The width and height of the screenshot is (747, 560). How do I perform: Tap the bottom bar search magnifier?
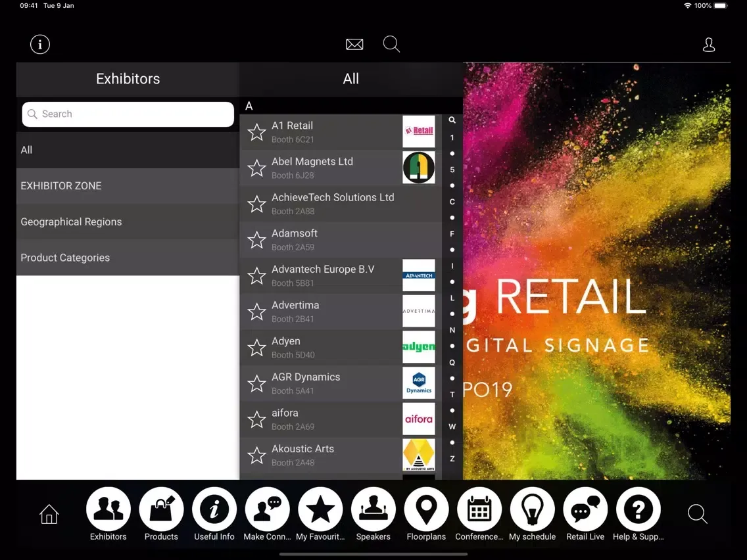[698, 514]
